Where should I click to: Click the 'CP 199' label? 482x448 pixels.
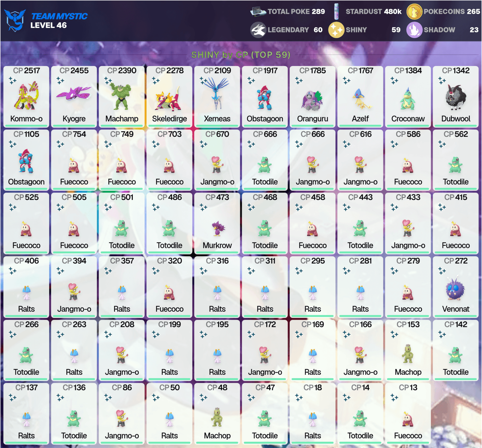[x=169, y=324]
